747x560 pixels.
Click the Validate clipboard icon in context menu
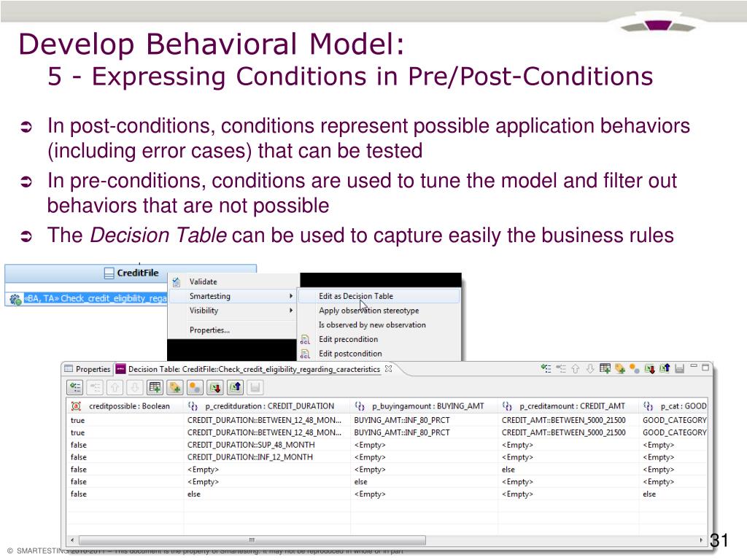(177, 282)
